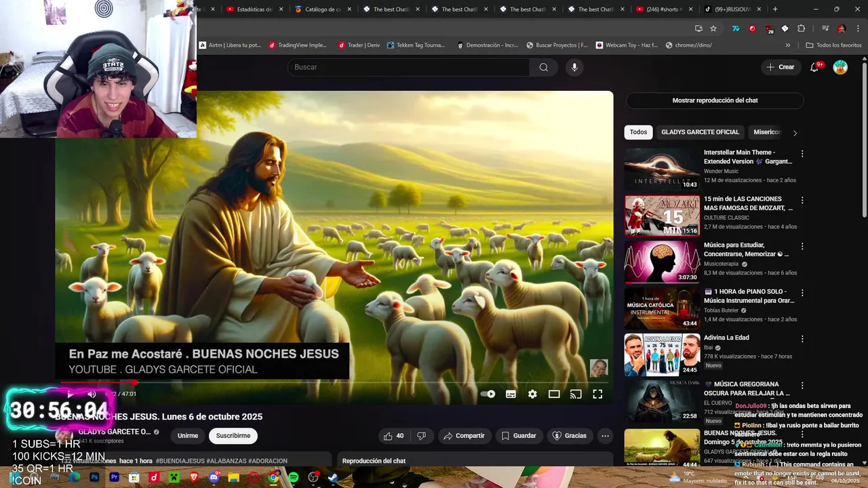Start voice search with microphone icon
This screenshot has height=488, width=868.
tap(574, 67)
